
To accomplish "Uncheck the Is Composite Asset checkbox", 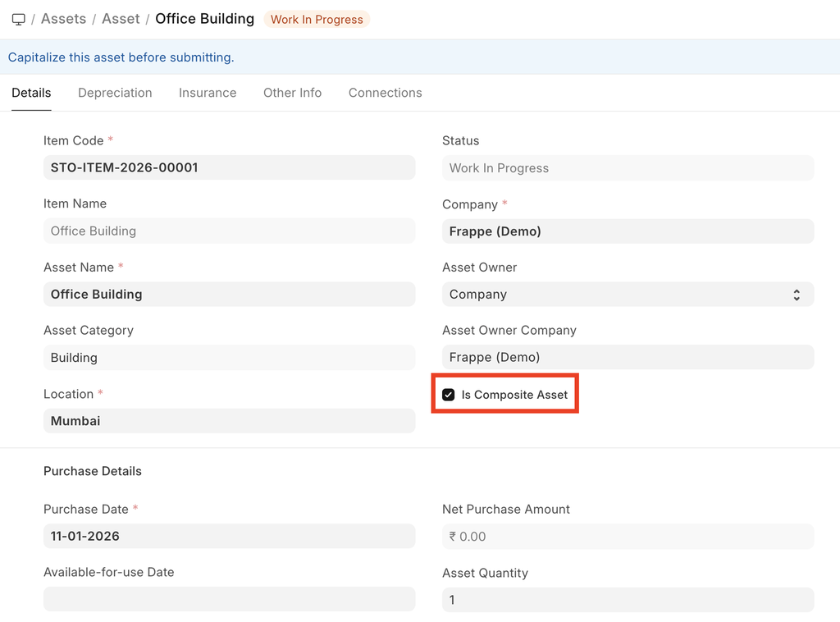I will click(449, 395).
